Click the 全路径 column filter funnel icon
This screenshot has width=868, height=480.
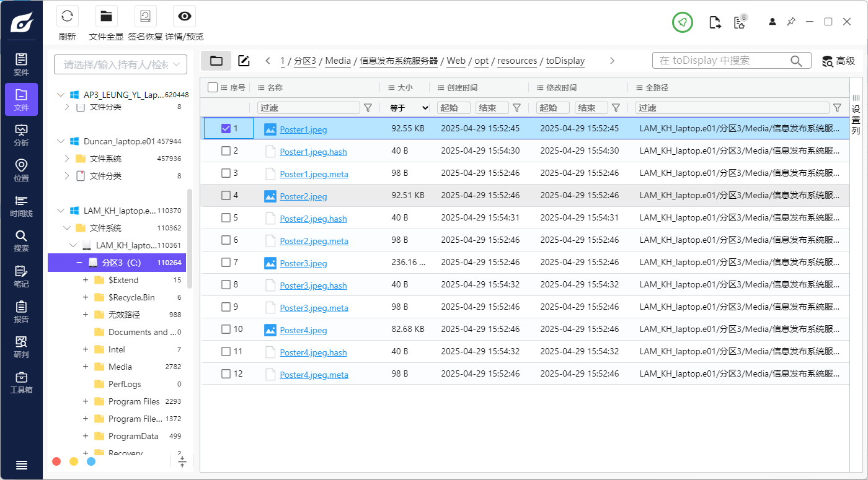pyautogui.click(x=838, y=108)
